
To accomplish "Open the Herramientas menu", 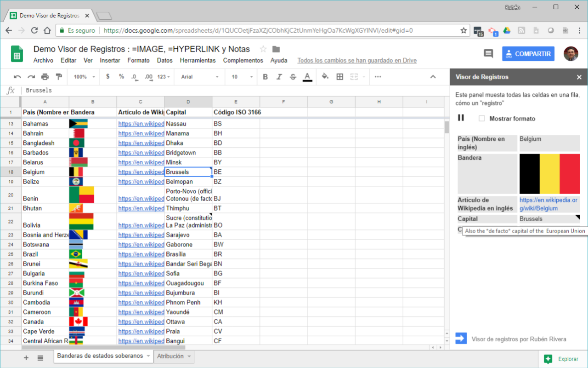I will pyautogui.click(x=198, y=60).
